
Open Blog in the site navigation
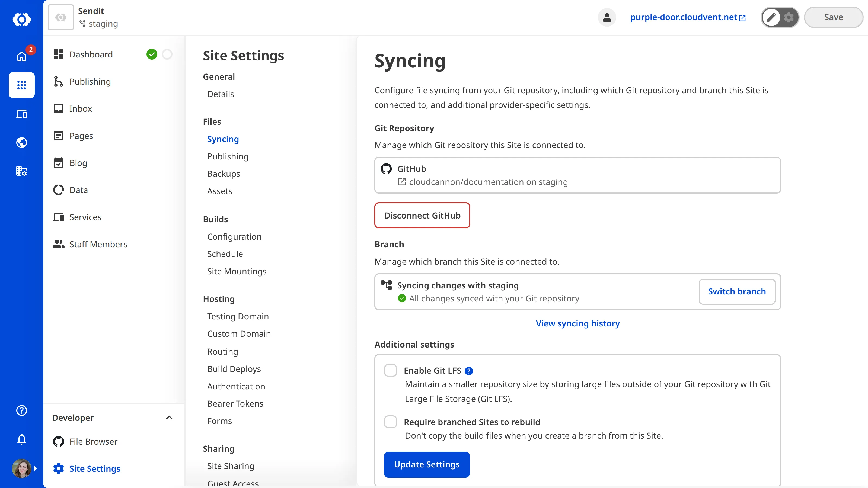(x=78, y=163)
